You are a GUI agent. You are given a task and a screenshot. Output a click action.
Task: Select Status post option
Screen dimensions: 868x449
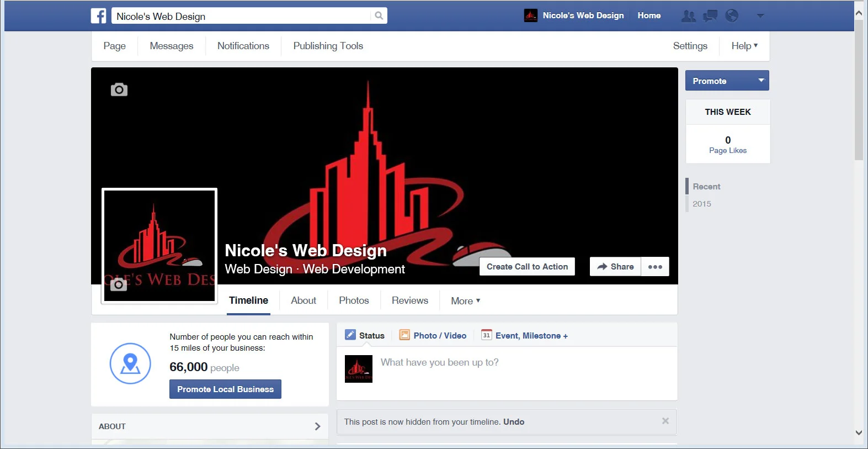pyautogui.click(x=365, y=335)
